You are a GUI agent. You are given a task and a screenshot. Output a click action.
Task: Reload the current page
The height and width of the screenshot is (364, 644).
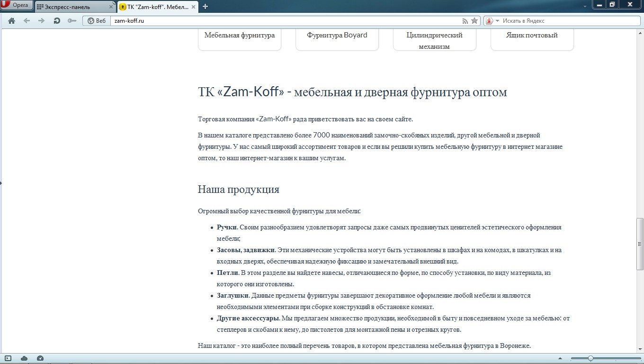57,21
